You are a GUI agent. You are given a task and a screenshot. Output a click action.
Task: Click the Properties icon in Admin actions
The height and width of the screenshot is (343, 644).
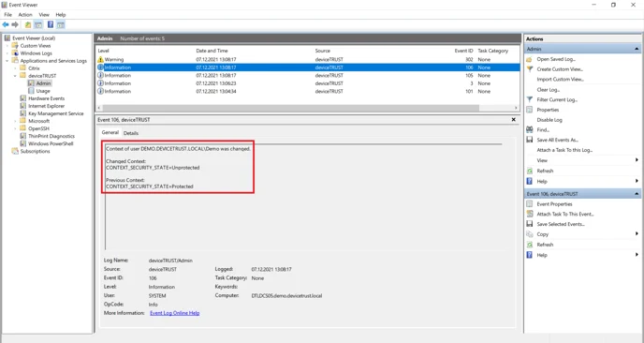(x=530, y=110)
